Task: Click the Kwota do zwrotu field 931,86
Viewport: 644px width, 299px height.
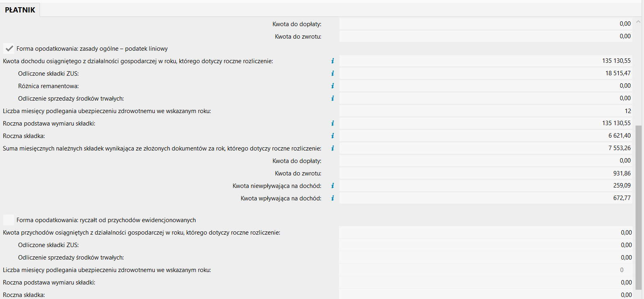Action: [x=485, y=173]
